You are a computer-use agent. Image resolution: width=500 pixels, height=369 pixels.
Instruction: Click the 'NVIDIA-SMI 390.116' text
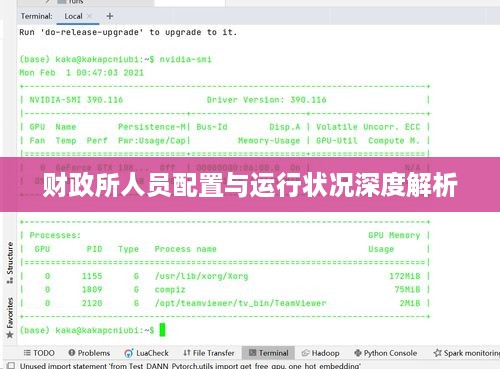(76, 100)
